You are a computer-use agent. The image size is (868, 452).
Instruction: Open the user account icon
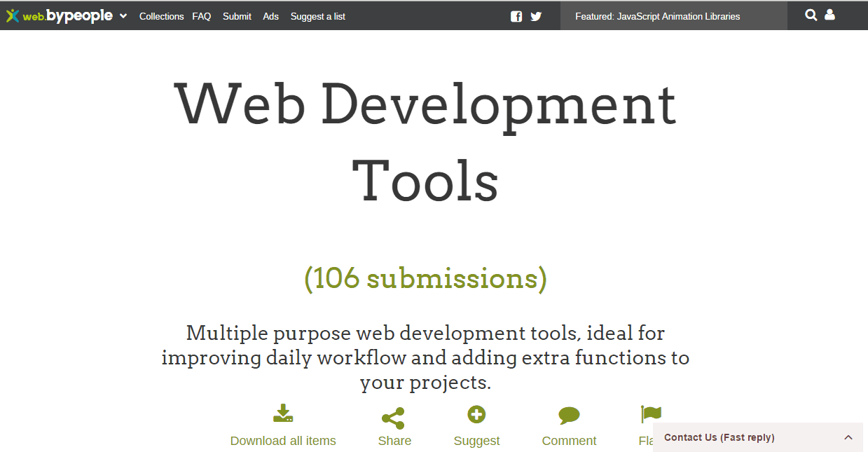[829, 15]
